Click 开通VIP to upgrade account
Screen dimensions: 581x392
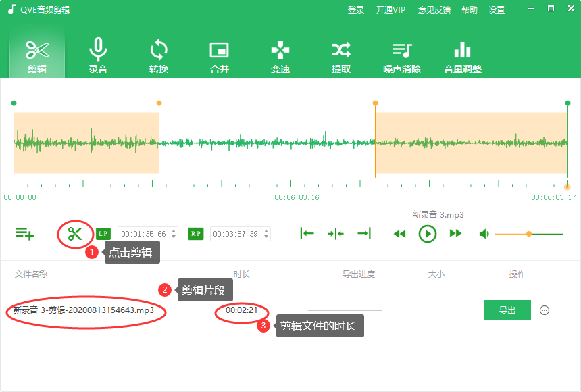390,9
